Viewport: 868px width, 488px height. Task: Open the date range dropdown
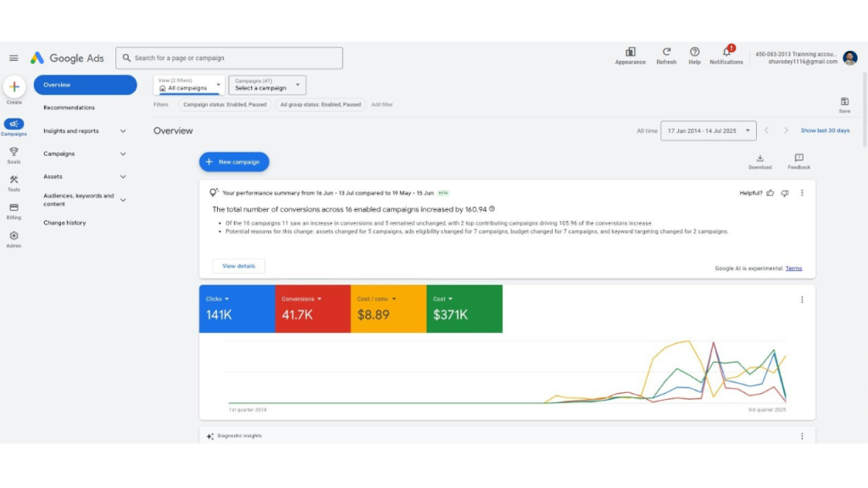click(708, 131)
